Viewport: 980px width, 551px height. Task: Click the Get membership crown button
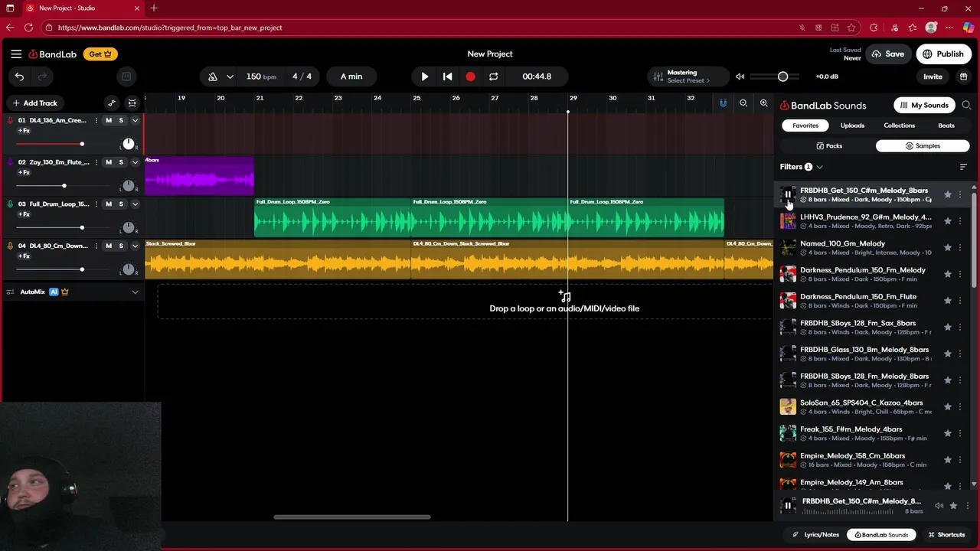(100, 54)
